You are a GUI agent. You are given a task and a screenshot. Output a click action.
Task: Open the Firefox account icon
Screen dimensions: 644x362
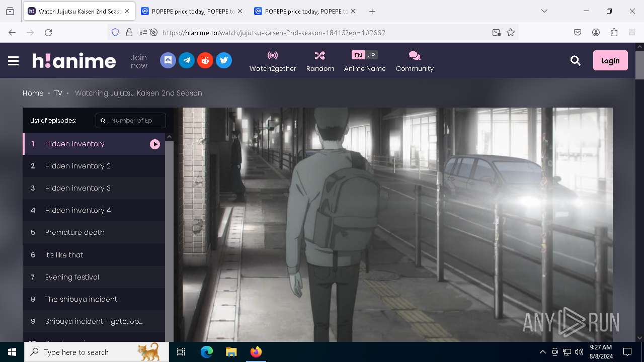pyautogui.click(x=596, y=32)
